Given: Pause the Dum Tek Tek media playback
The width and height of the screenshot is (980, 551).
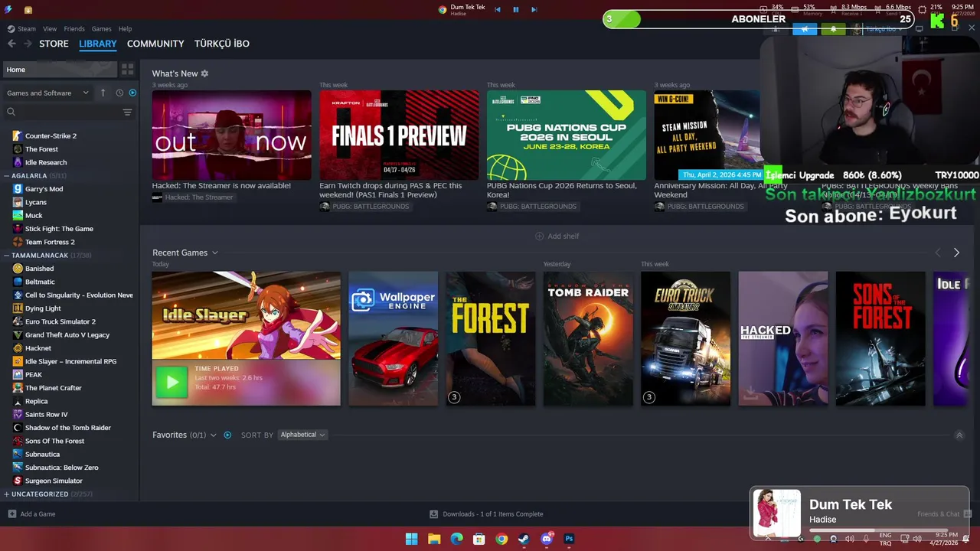Looking at the screenshot, I should click(516, 9).
